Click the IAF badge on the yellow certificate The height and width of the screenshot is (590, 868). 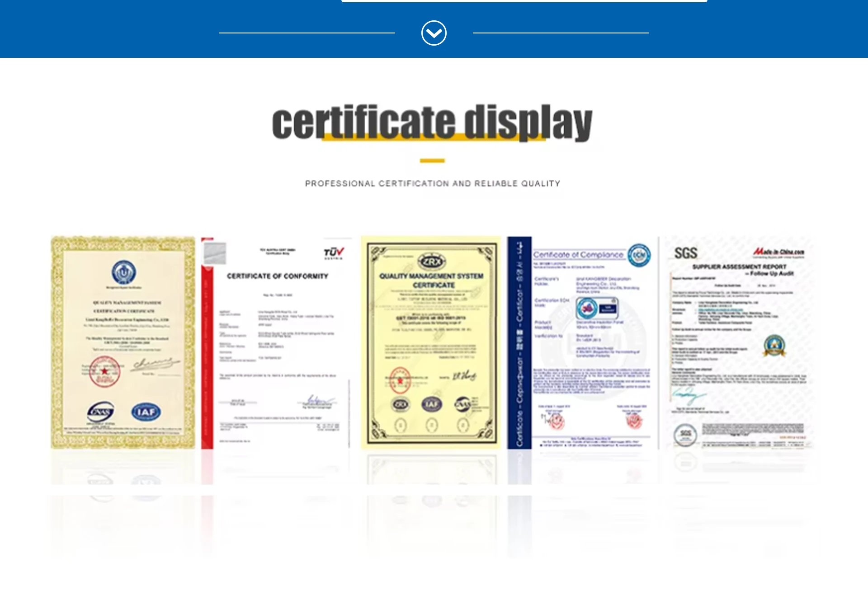coord(431,404)
